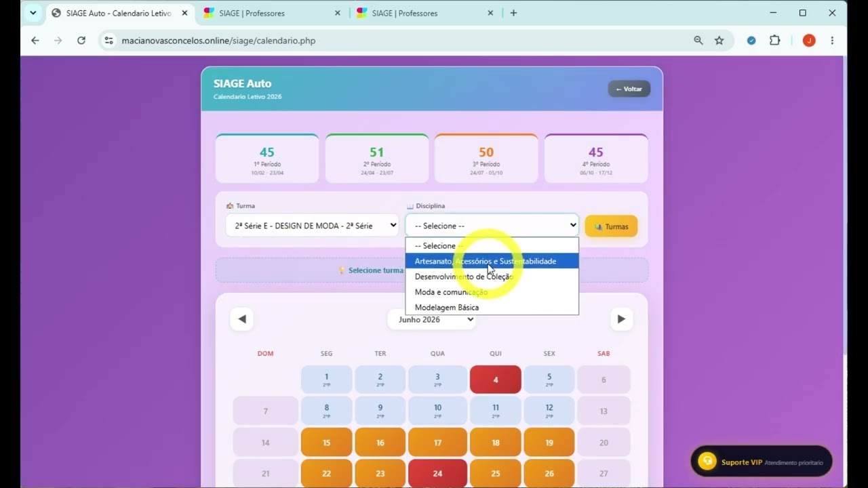Switch to second SIAGE | Professores tab
The height and width of the screenshot is (488, 868).
tap(426, 13)
